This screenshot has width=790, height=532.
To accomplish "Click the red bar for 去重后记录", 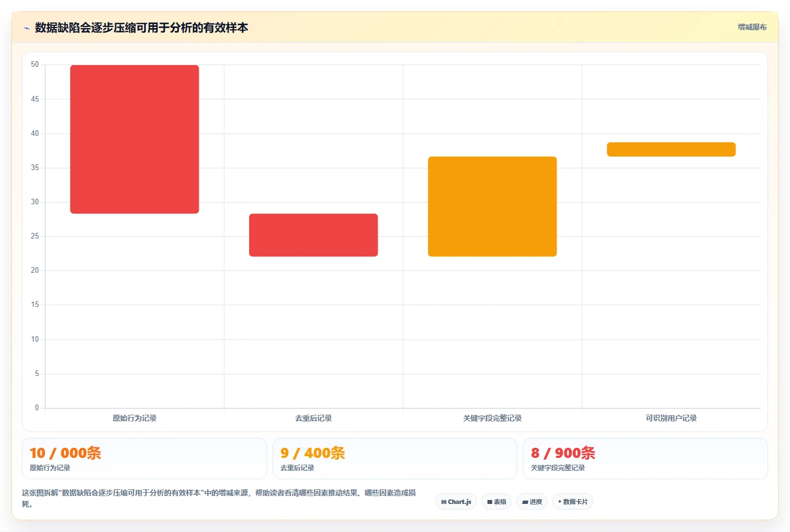I will point(314,235).
